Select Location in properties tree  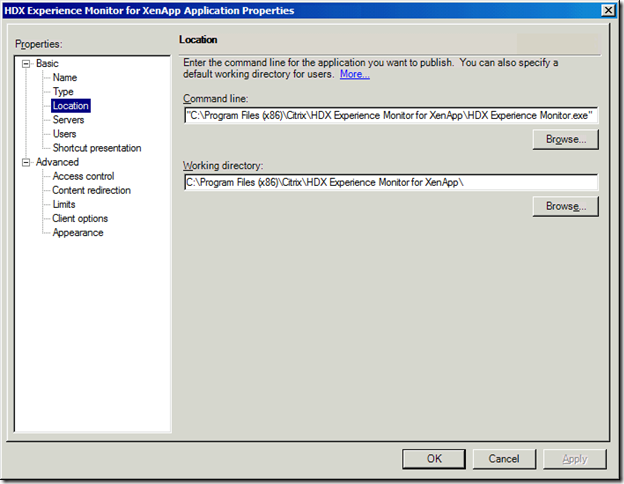coord(71,106)
